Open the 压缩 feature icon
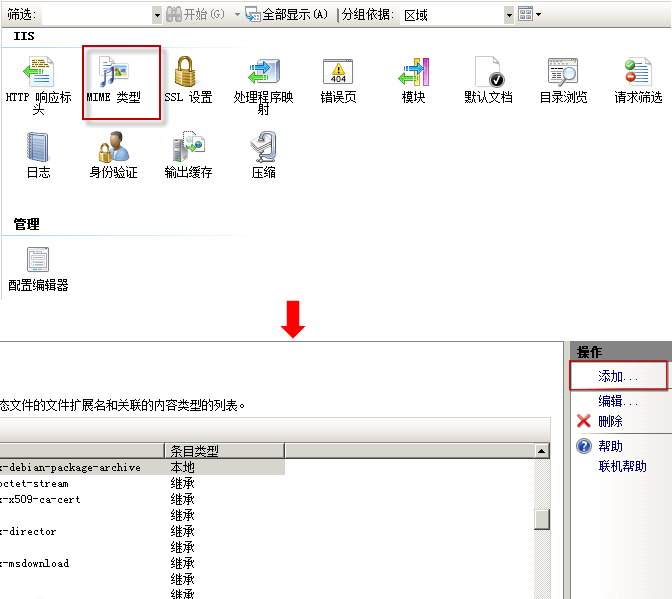 click(263, 150)
